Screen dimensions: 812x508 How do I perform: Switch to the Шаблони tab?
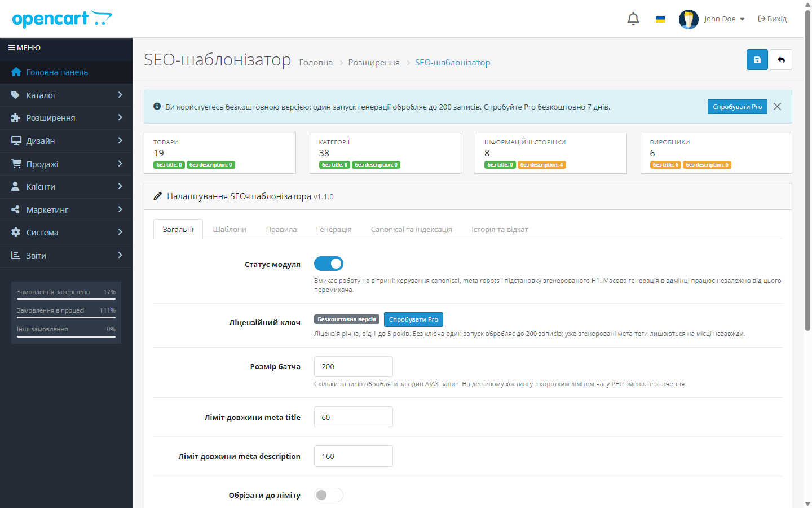click(230, 229)
